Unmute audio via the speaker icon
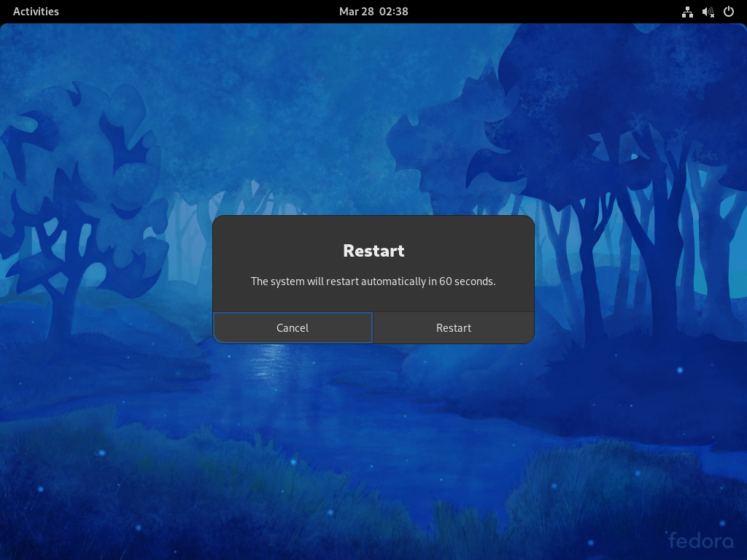Image resolution: width=747 pixels, height=560 pixels. tap(707, 12)
